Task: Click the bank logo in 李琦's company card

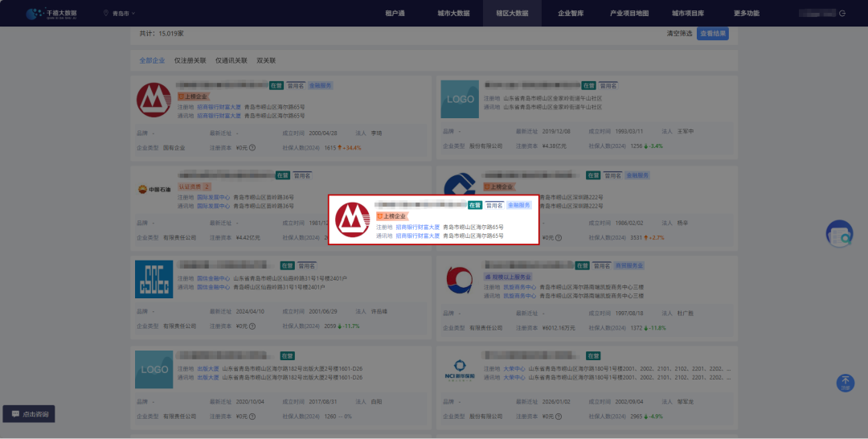Action: point(154,100)
